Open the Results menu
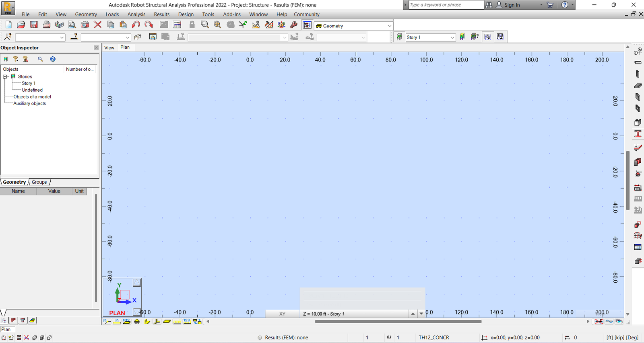 162,14
